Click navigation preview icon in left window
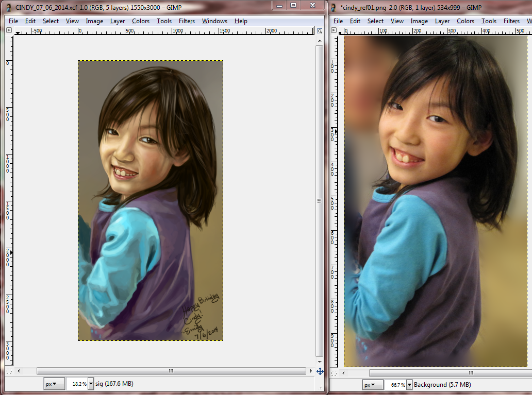532x395 pixels. pos(320,371)
